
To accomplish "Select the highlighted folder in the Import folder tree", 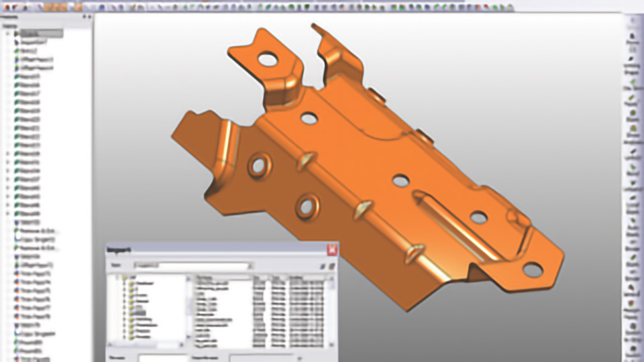I will coord(140,312).
